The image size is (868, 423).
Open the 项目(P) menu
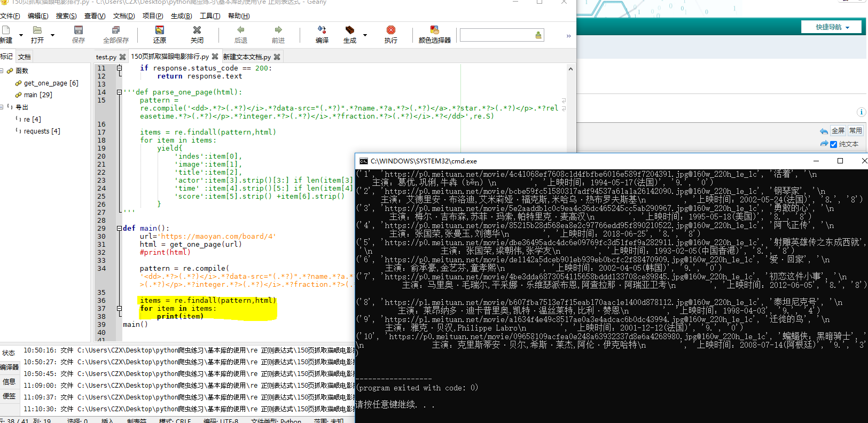point(153,16)
